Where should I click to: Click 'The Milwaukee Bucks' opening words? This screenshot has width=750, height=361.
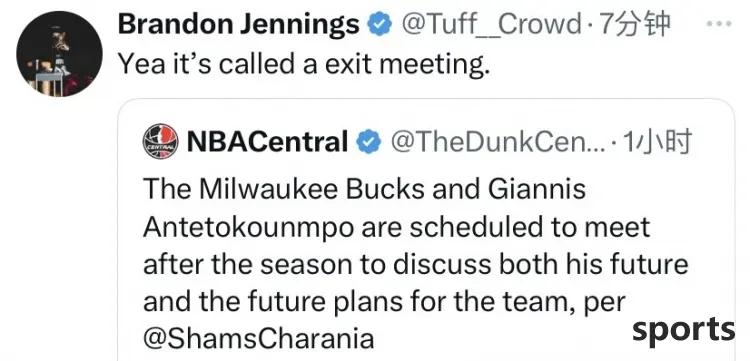tap(283, 188)
